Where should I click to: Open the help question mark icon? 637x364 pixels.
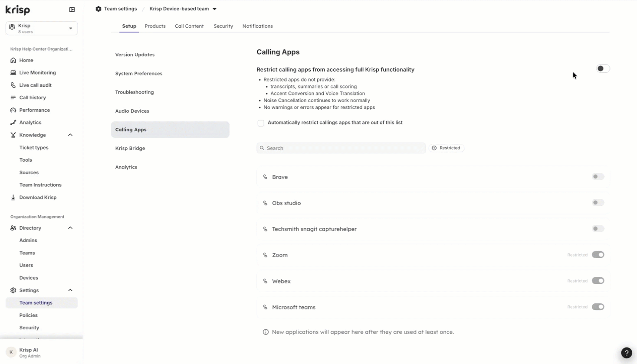click(626, 353)
